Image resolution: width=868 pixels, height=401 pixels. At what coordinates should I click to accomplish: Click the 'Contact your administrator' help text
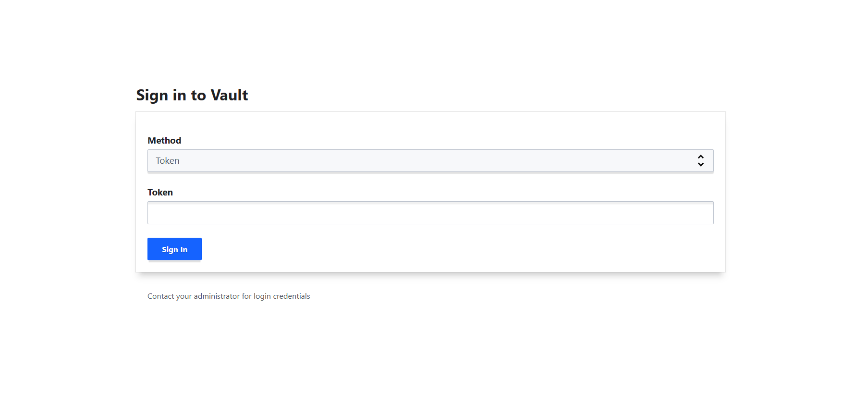(229, 296)
